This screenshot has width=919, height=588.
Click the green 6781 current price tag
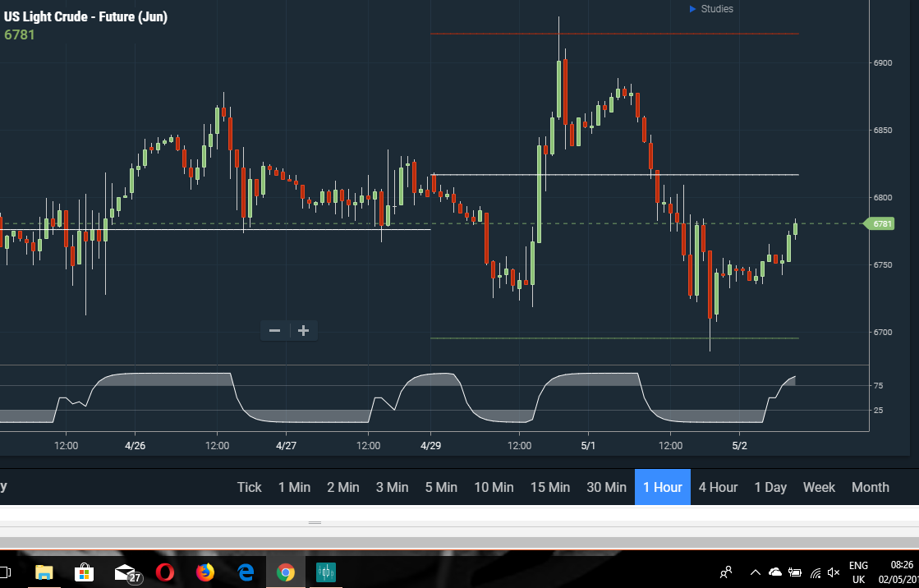point(880,223)
